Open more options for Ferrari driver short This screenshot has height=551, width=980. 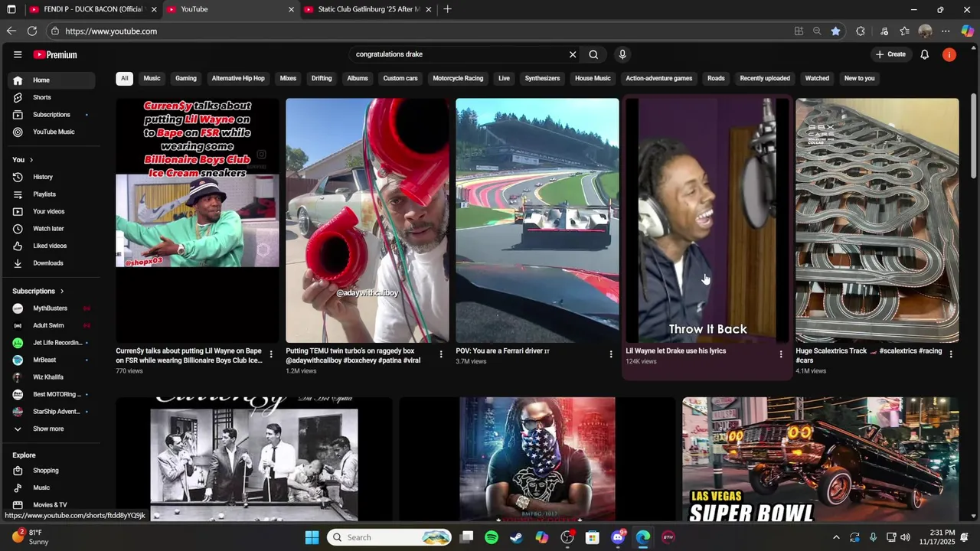click(611, 354)
